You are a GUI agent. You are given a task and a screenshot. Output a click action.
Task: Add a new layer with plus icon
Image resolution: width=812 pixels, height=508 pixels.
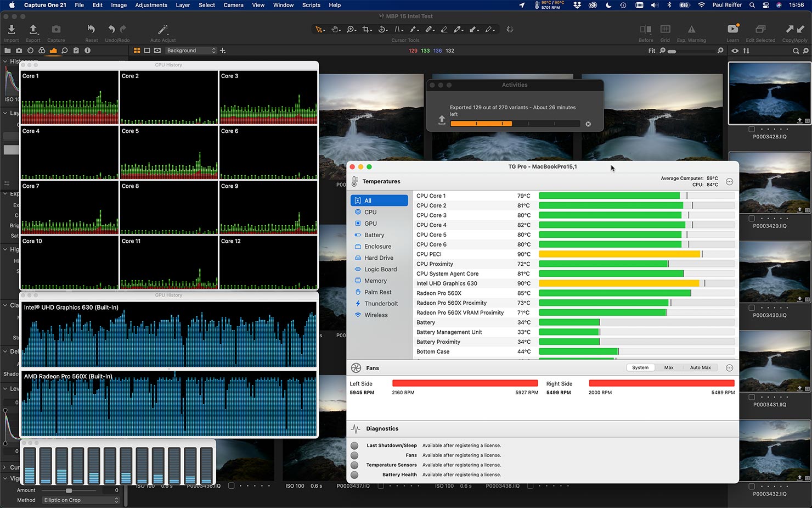pos(223,51)
